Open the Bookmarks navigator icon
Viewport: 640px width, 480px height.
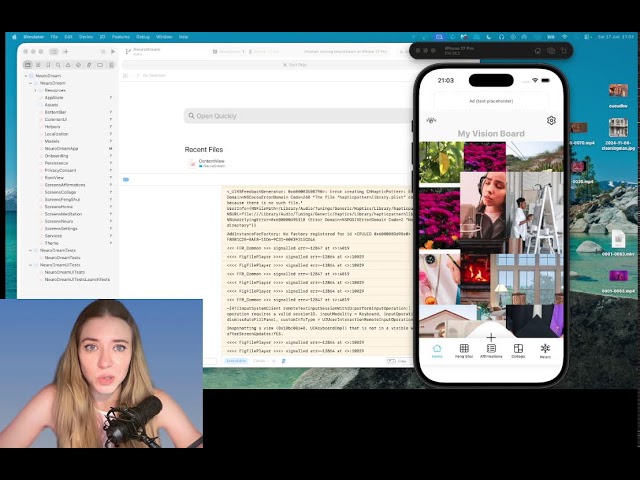48,64
